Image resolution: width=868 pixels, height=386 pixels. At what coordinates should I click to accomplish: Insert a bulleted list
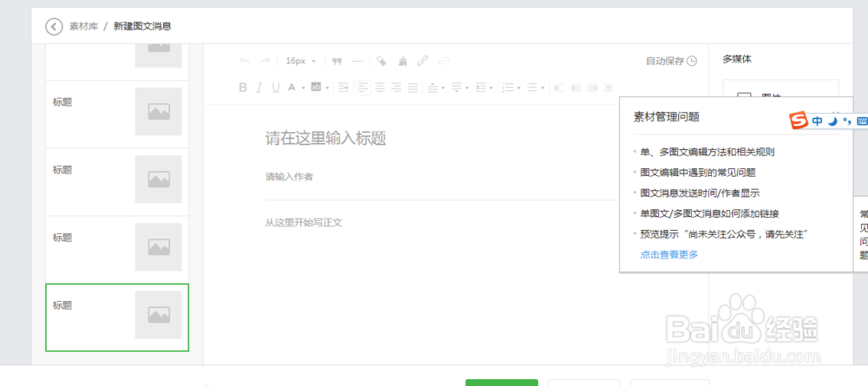532,88
